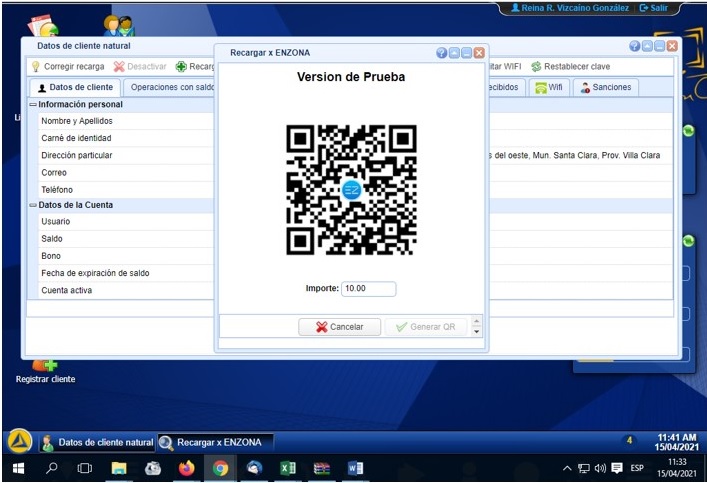Open Firefox from the taskbar
This screenshot has height=483, width=707.
(x=186, y=469)
